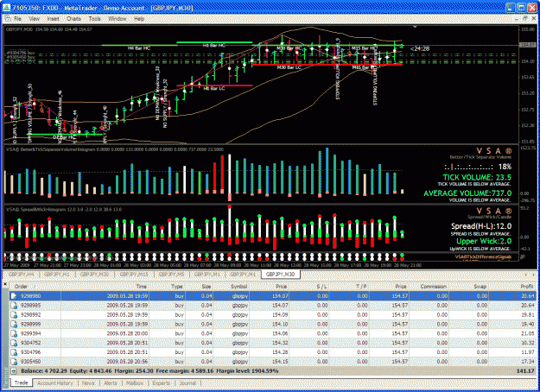The height and width of the screenshot is (392, 540).
Task: Open the Charts menu
Action: coord(73,19)
